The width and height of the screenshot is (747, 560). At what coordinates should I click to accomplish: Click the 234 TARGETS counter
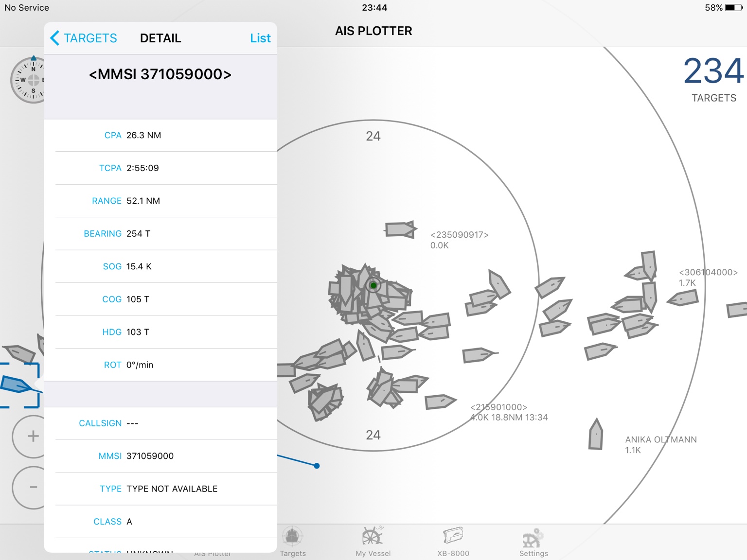pos(713,79)
